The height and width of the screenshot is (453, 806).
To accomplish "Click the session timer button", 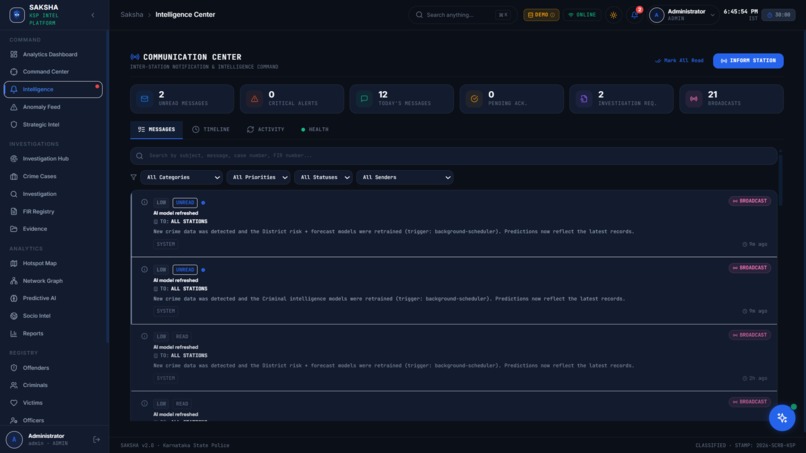I will [778, 15].
